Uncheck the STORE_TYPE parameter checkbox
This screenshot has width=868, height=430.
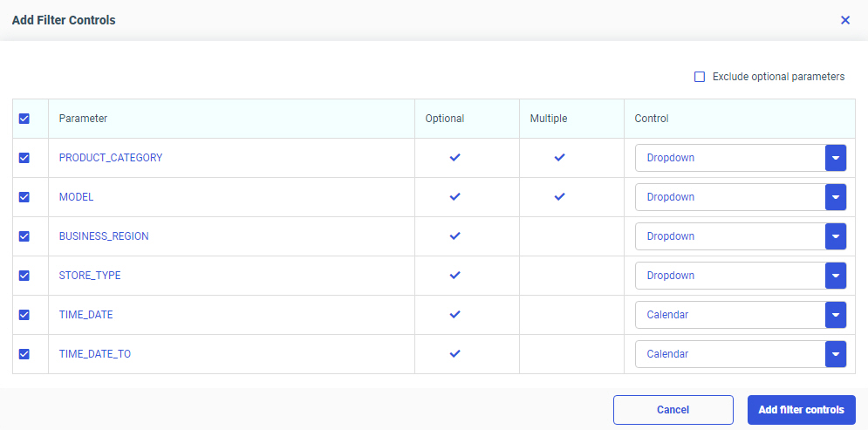pos(24,276)
